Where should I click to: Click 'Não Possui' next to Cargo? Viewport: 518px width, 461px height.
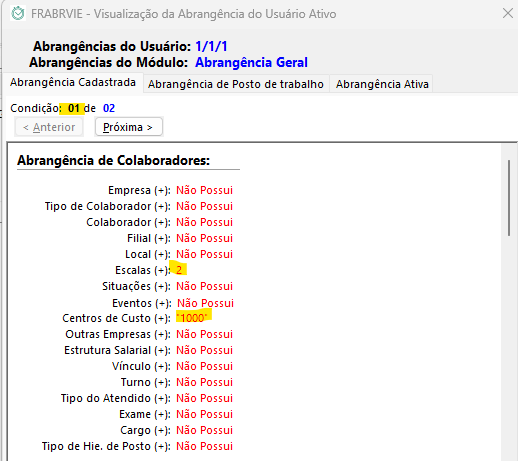pos(204,430)
